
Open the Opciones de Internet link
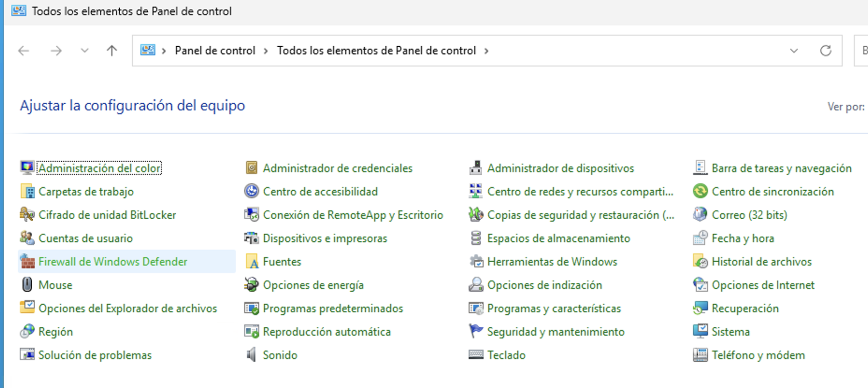(x=763, y=285)
